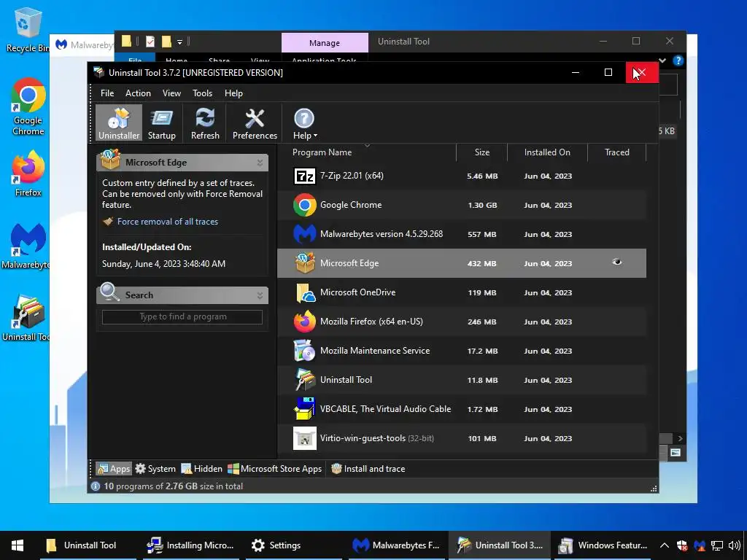The width and height of the screenshot is (747, 560).
Task: Toggle the traced eye icon for Microsoft Edge
Action: [617, 262]
